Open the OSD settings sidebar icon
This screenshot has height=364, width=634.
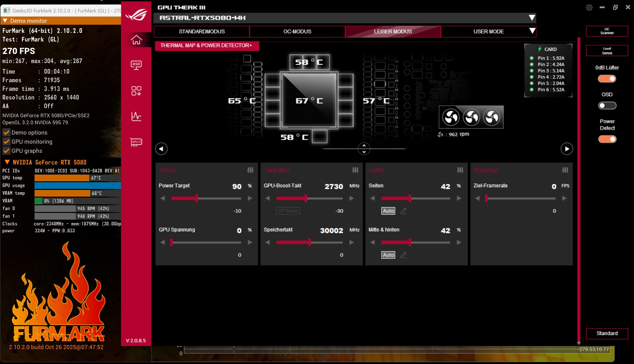pyautogui.click(x=136, y=65)
